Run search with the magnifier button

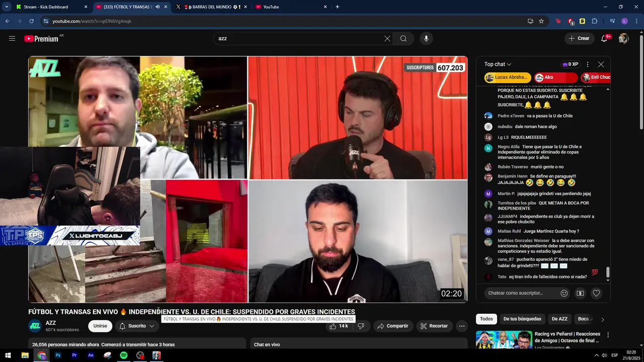point(404,39)
